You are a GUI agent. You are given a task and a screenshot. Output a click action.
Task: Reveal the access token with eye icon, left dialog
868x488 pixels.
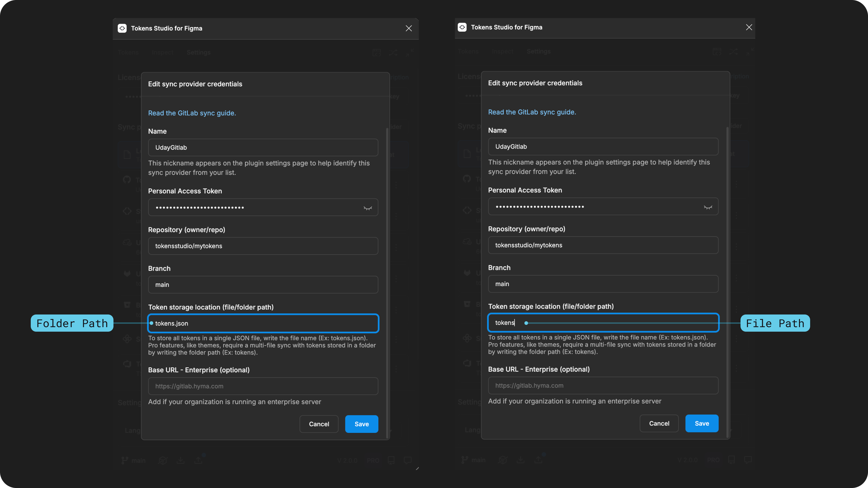pos(368,208)
